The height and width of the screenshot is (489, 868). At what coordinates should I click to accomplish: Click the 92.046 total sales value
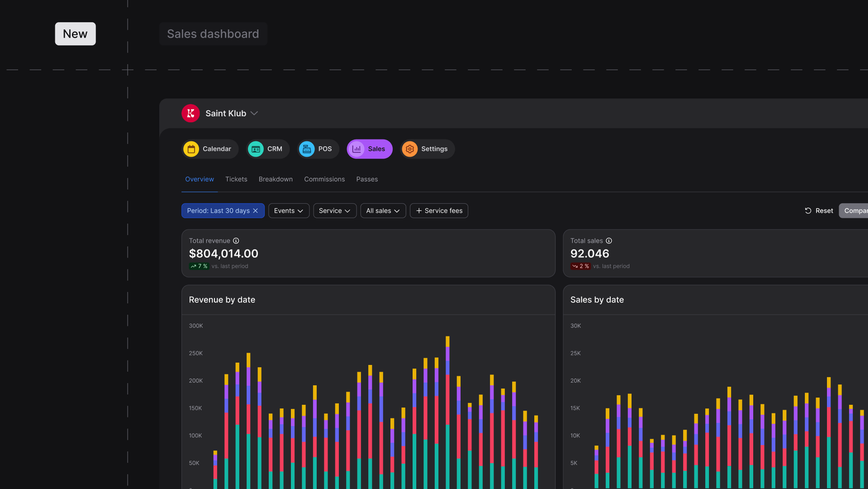(x=590, y=254)
